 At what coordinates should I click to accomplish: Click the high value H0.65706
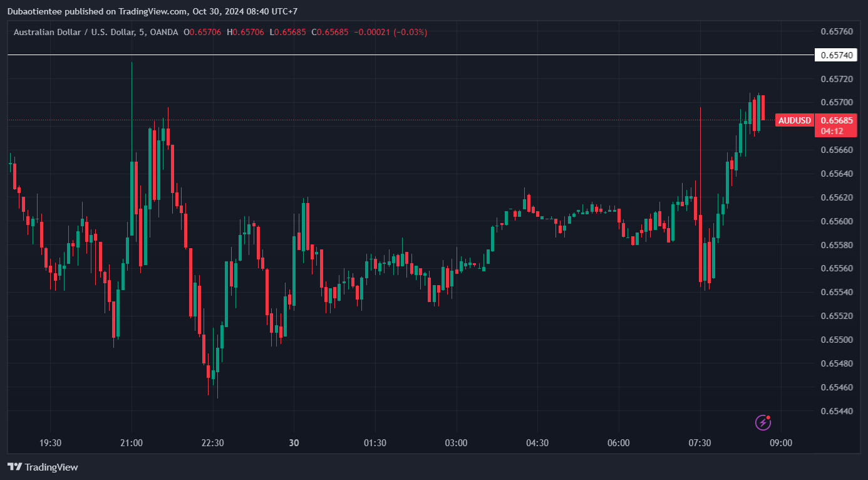point(245,32)
